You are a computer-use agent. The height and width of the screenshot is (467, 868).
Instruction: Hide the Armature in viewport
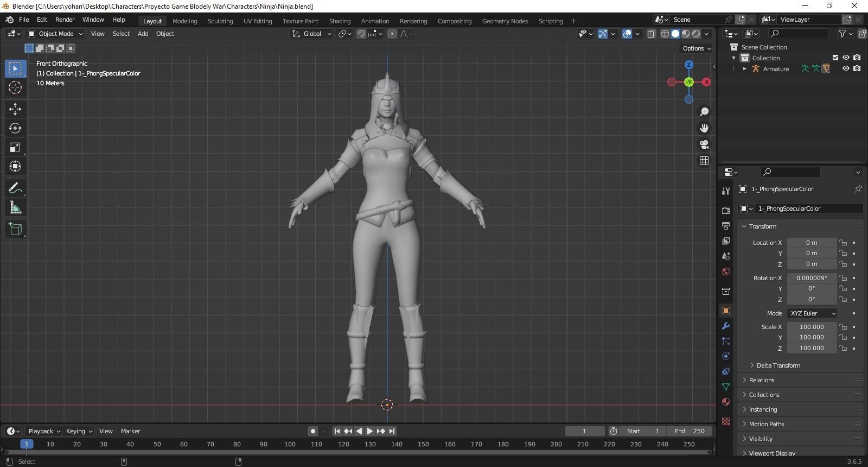[x=846, y=69]
